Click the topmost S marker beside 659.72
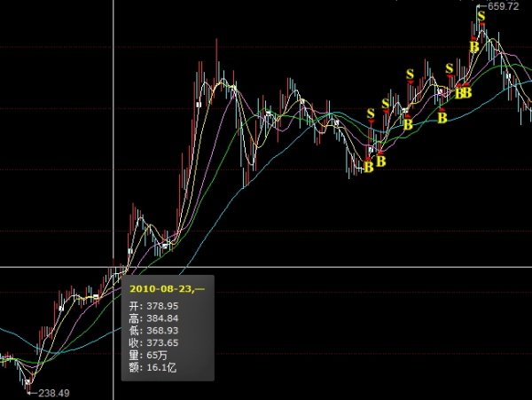This screenshot has width=532, height=400. 481,16
